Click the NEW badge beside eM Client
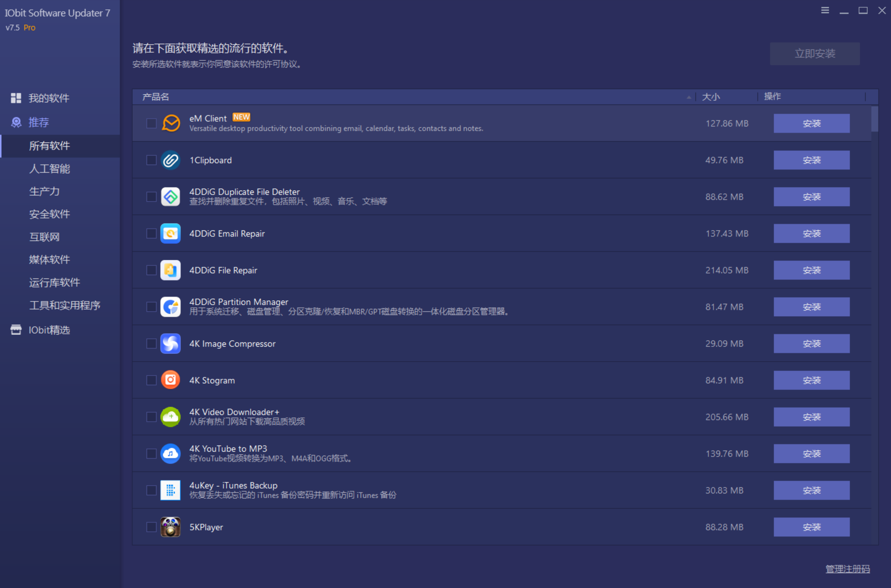 coord(241,117)
